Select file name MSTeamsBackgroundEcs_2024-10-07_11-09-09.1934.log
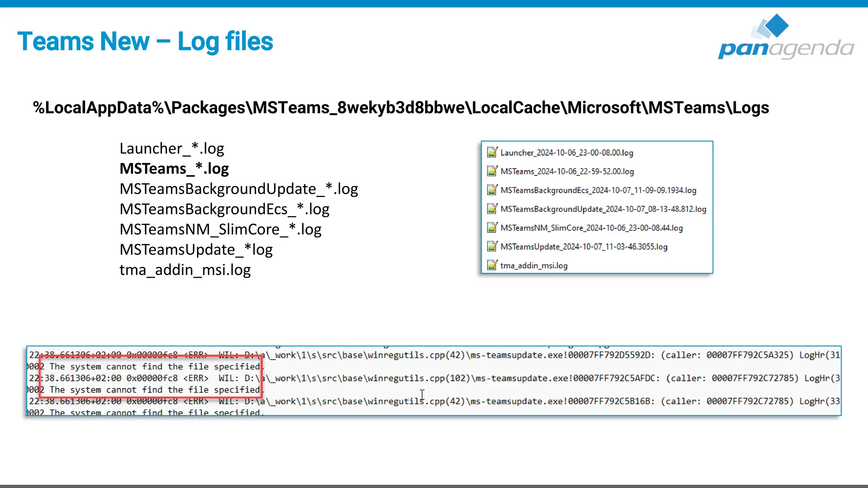This screenshot has height=488, width=868. coord(598,190)
